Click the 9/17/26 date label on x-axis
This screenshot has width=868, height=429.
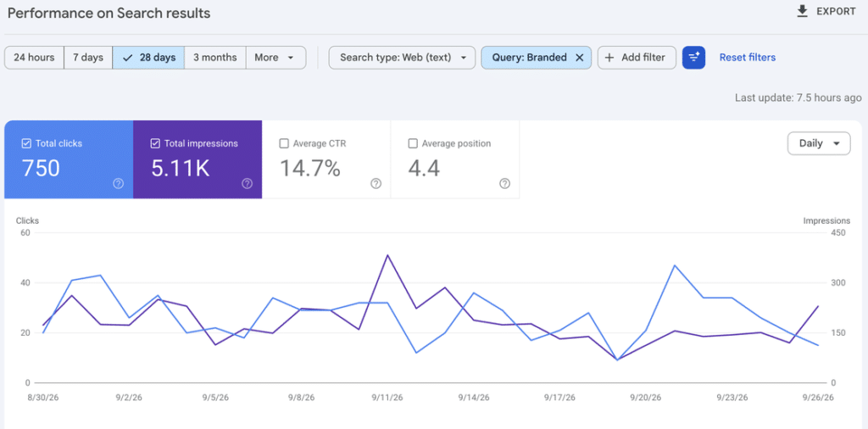tap(559, 398)
